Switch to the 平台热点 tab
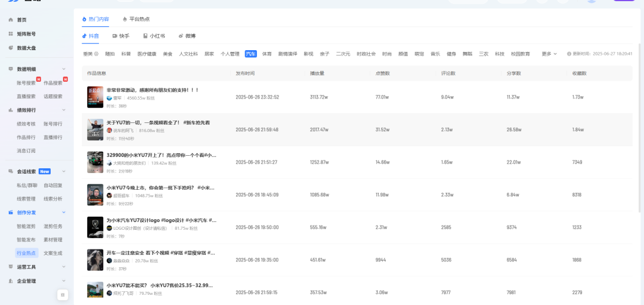 coord(136,19)
